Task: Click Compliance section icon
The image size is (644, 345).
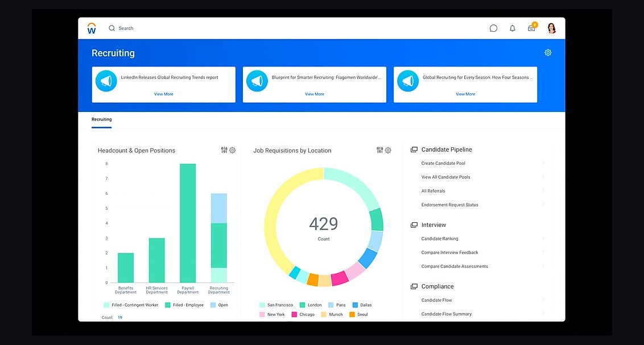Action: pyautogui.click(x=414, y=286)
